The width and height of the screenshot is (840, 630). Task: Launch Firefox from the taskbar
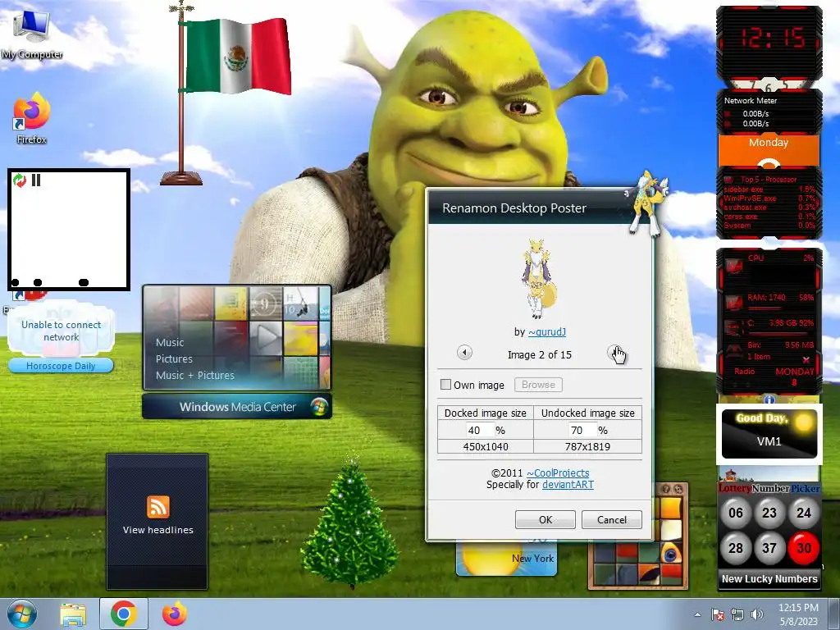(x=175, y=614)
